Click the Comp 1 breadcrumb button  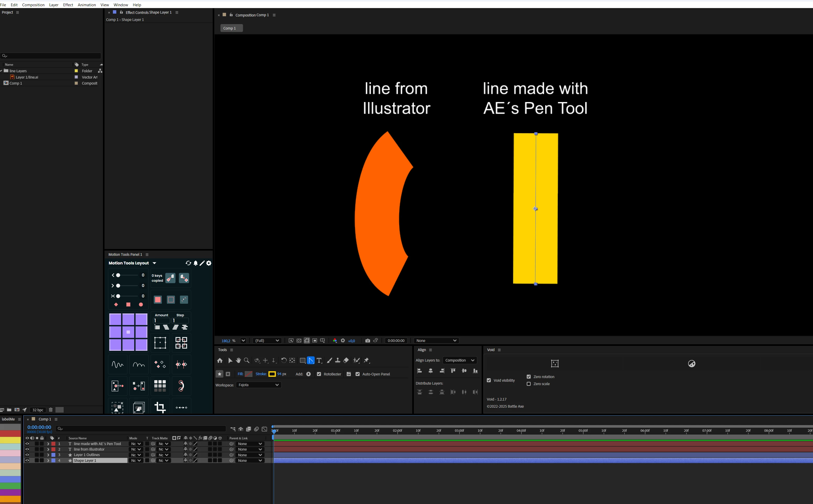(x=231, y=28)
